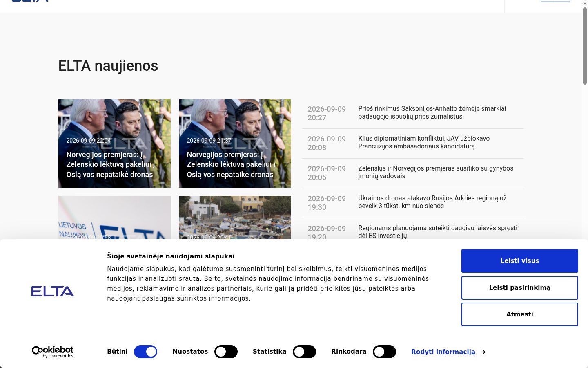Click the ELTA logo in cookie banner
Image resolution: width=588 pixels, height=368 pixels.
(x=53, y=291)
